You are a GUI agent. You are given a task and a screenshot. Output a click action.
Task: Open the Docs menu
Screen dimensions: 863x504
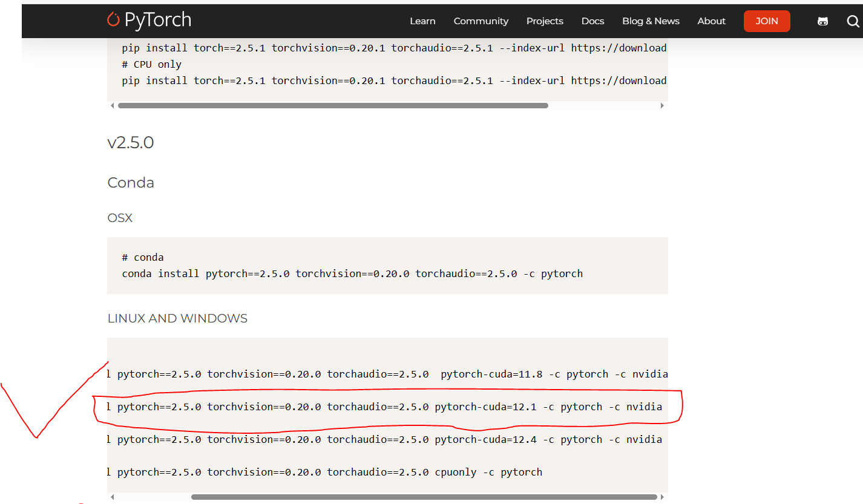(x=592, y=21)
